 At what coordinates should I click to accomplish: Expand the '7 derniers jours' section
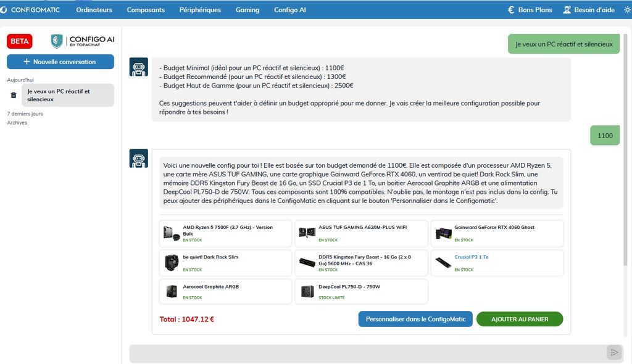(x=25, y=114)
